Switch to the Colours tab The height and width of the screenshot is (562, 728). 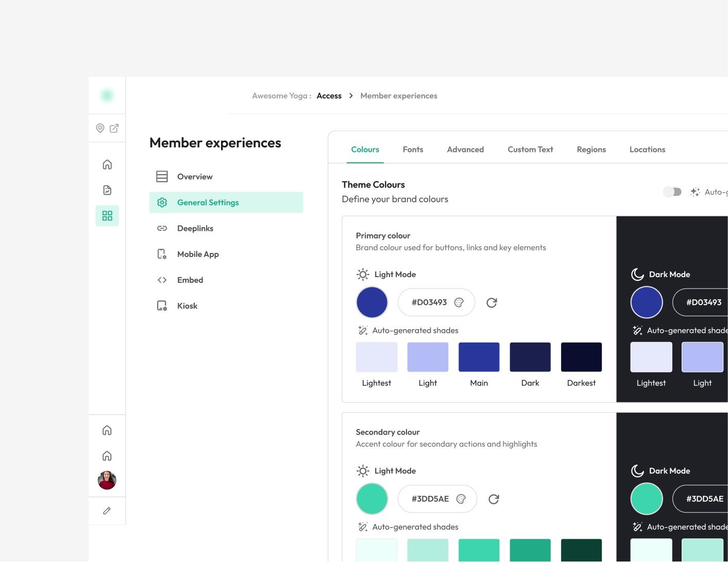[x=365, y=149]
